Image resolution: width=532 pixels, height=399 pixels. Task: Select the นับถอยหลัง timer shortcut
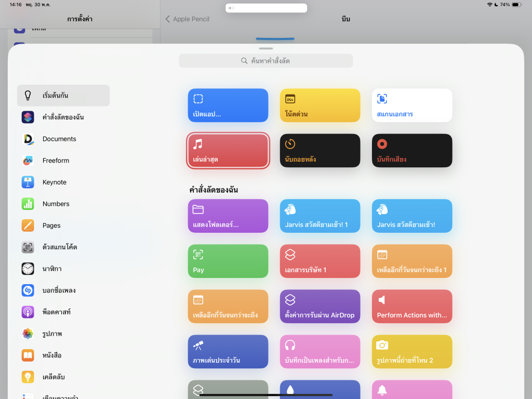320,151
